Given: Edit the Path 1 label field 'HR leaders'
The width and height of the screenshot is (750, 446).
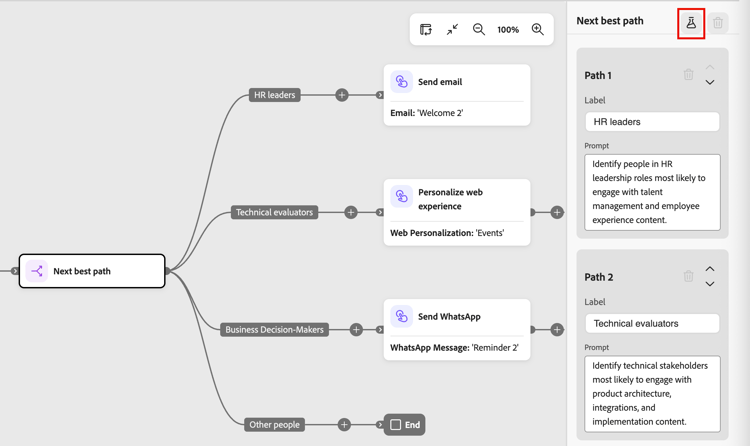Looking at the screenshot, I should 652,122.
